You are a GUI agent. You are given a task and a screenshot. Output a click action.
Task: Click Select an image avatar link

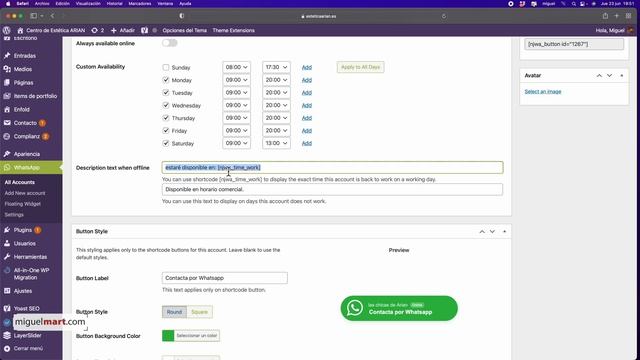pos(543,91)
